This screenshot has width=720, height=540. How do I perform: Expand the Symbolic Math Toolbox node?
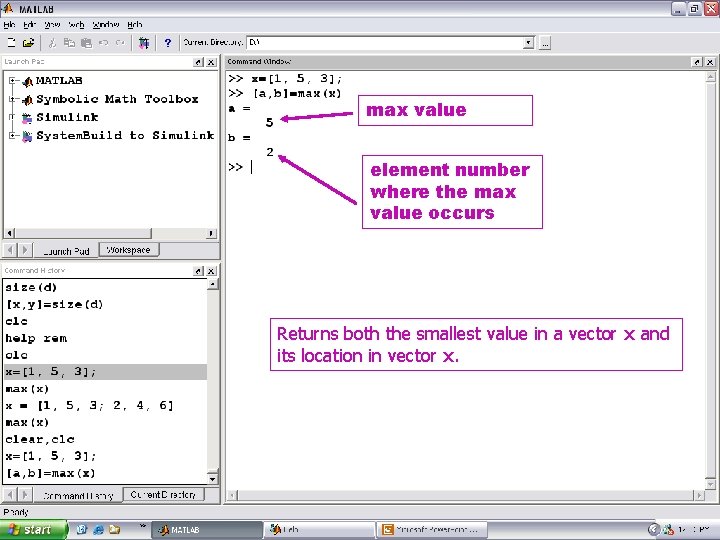(13, 99)
